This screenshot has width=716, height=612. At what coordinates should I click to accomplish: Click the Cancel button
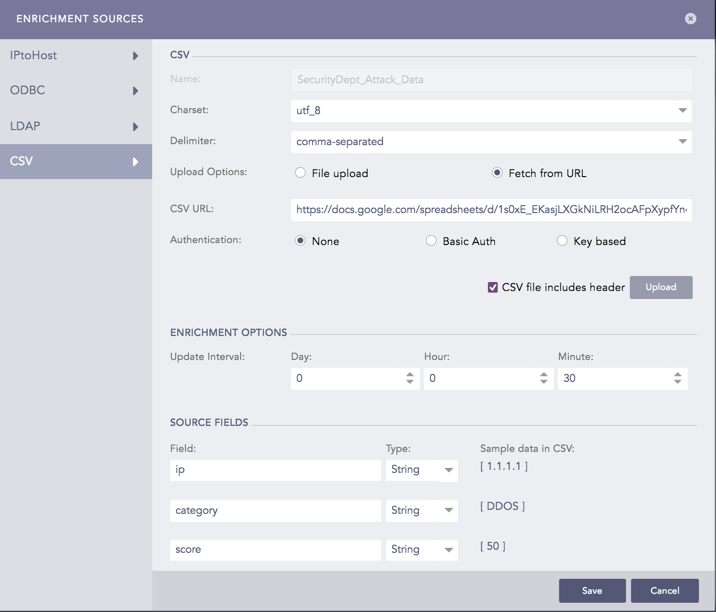tap(664, 591)
